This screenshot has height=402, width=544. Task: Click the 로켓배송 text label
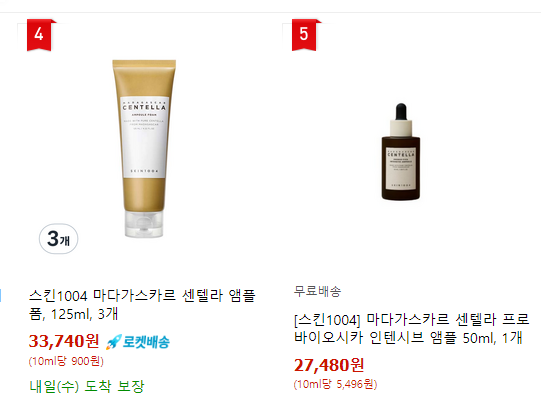[146, 342]
